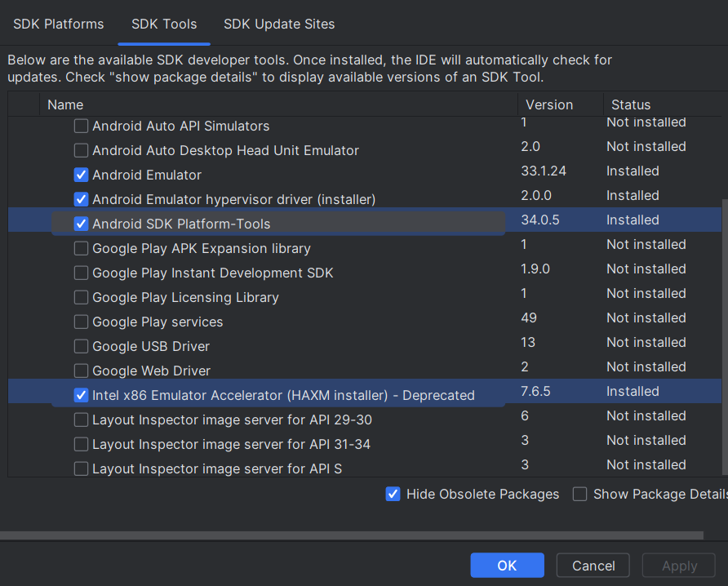The image size is (728, 586).
Task: Click the Status column header
Action: pyautogui.click(x=631, y=104)
